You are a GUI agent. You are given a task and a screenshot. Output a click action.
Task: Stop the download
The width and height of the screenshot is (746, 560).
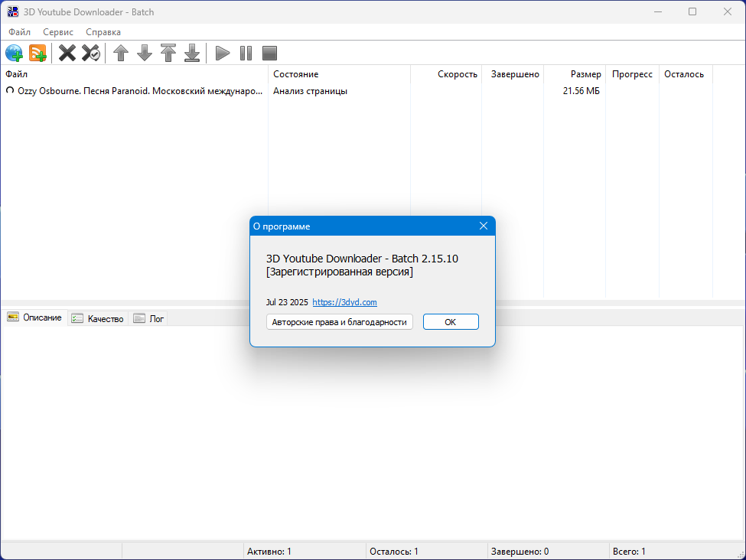tap(270, 53)
